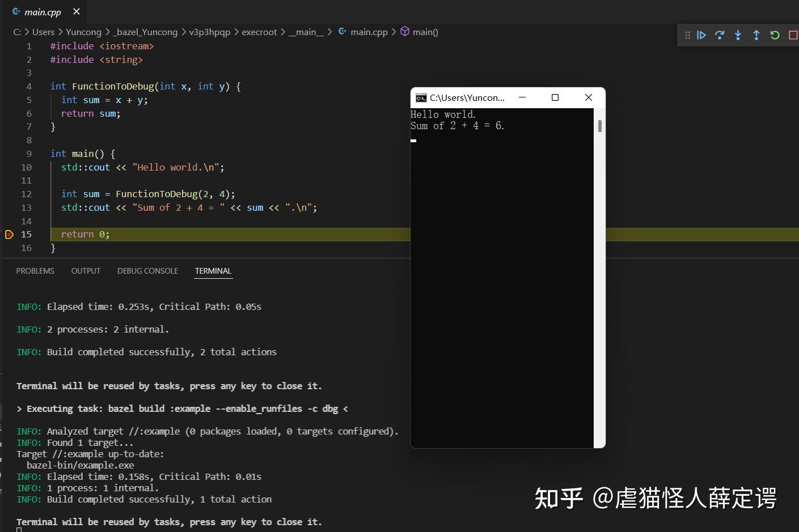Image resolution: width=799 pixels, height=532 pixels.
Task: Click the console window scrollbar
Action: click(x=599, y=126)
